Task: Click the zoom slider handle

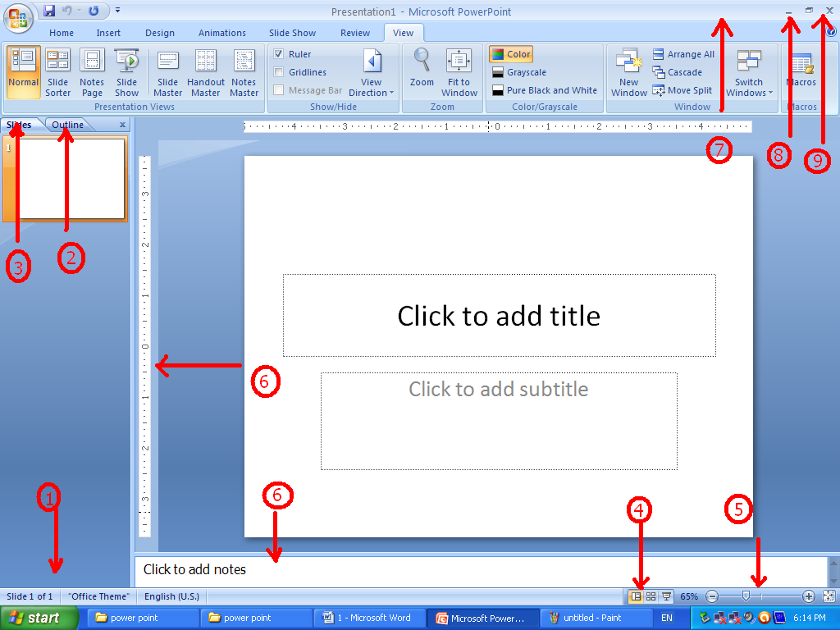Action: coord(746,596)
